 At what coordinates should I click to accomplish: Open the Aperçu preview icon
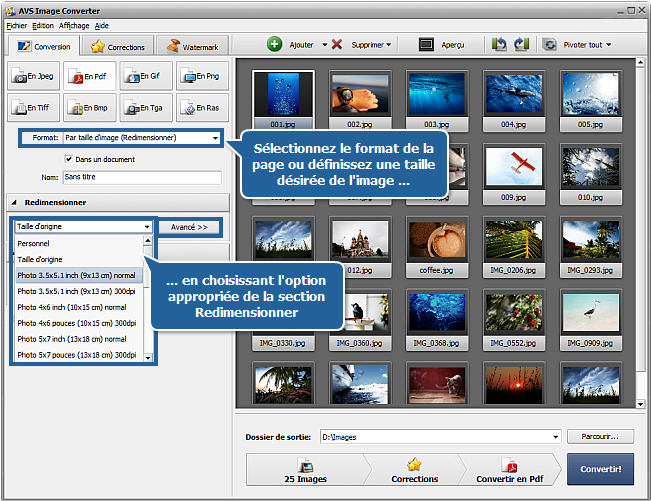tap(426, 45)
